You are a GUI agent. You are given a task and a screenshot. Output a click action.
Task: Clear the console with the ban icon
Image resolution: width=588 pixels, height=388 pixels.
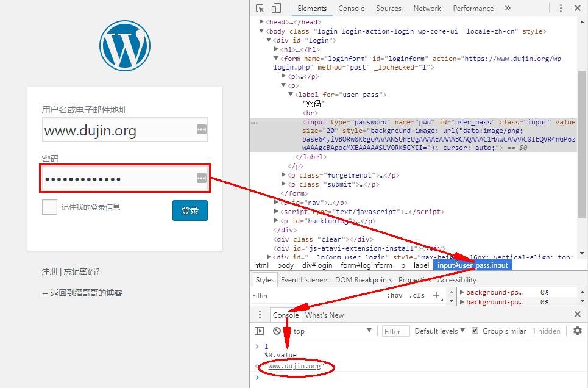[277, 331]
